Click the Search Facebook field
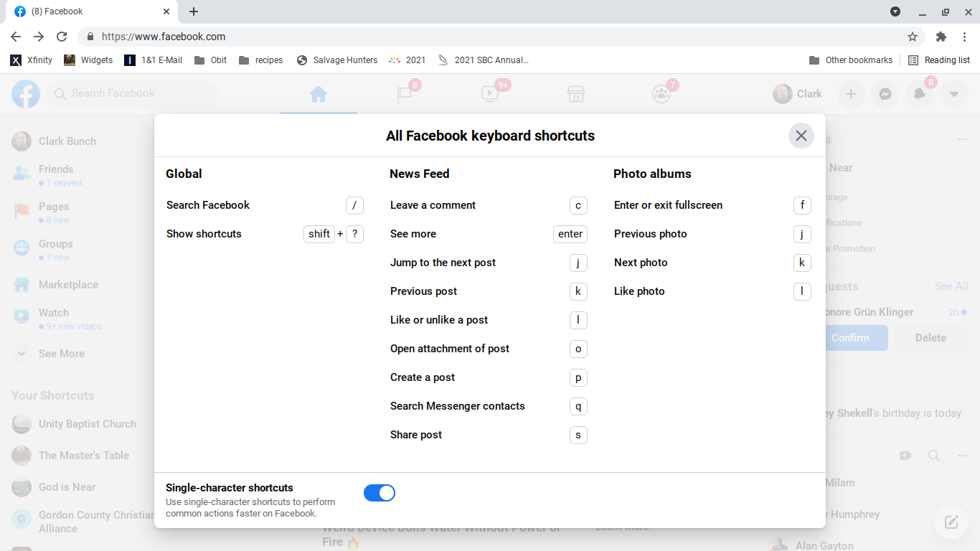Image resolution: width=980 pixels, height=551 pixels. pos(133,94)
